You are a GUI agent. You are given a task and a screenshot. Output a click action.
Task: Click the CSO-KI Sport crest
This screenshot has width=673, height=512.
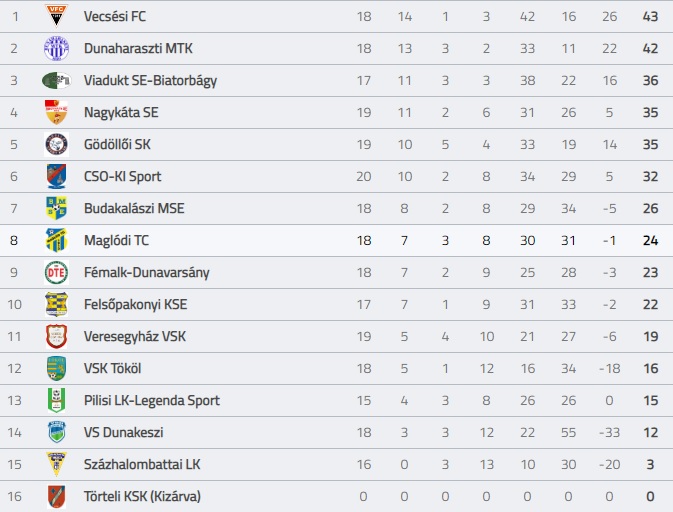point(56,176)
